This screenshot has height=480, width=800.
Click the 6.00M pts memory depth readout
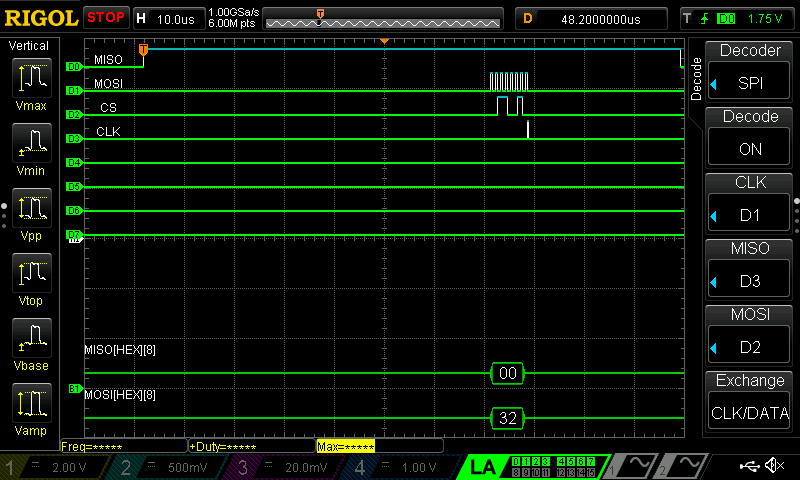click(231, 23)
